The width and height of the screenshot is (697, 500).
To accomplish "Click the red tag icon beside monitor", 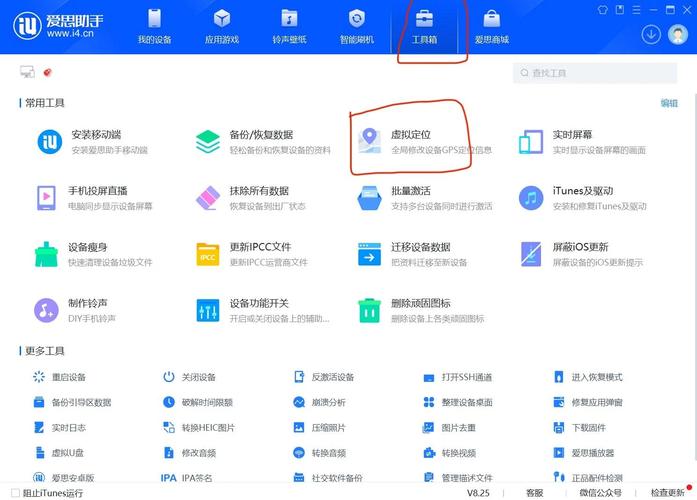I will pyautogui.click(x=48, y=72).
